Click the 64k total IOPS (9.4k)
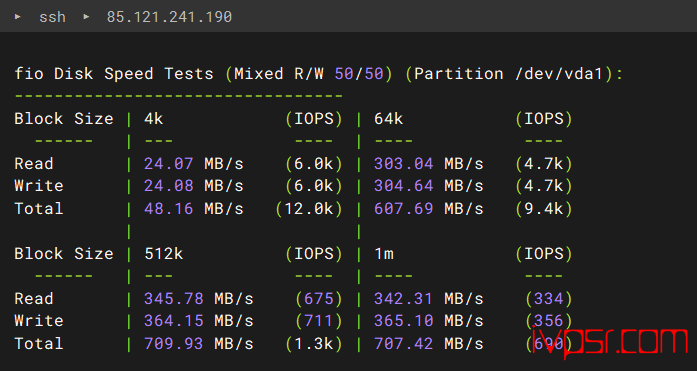 click(544, 208)
